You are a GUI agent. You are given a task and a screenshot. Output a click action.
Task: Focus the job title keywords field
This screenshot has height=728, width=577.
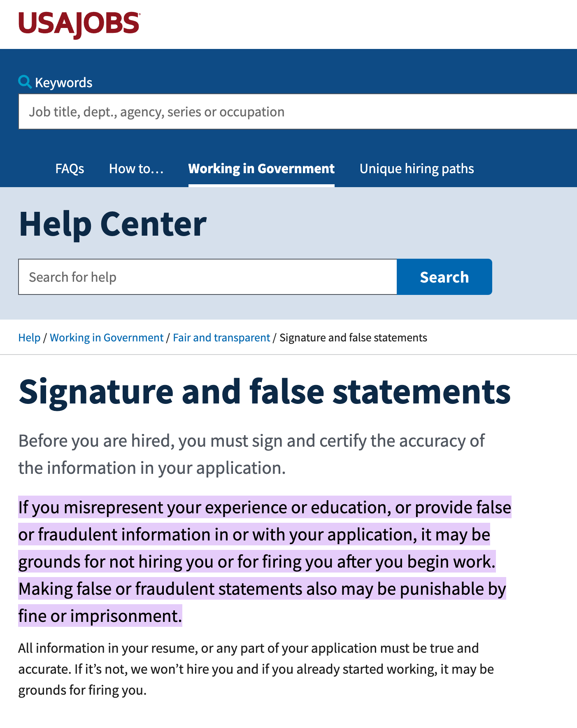coord(296,112)
